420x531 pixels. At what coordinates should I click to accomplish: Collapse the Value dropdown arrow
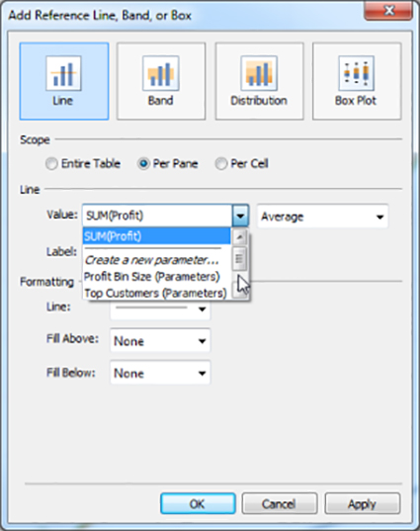[x=240, y=216]
